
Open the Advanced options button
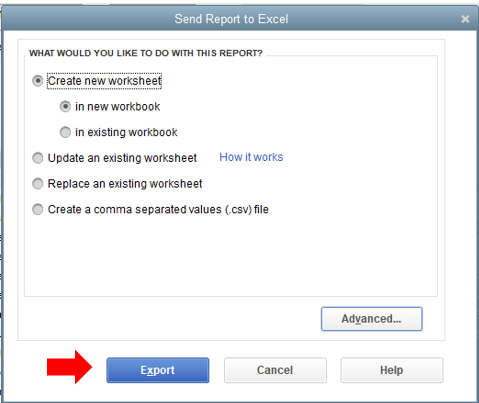click(x=372, y=319)
